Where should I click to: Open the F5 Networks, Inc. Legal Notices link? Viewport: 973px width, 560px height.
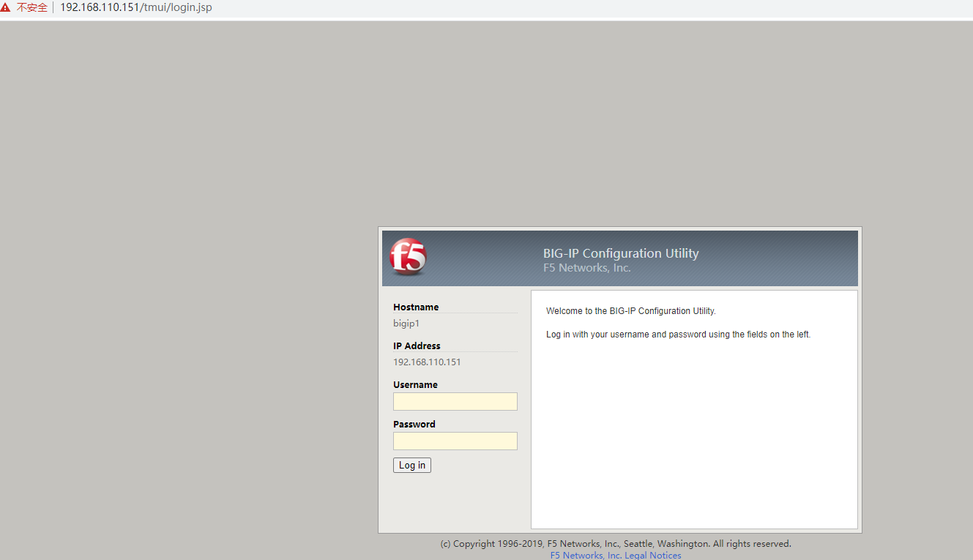click(616, 556)
